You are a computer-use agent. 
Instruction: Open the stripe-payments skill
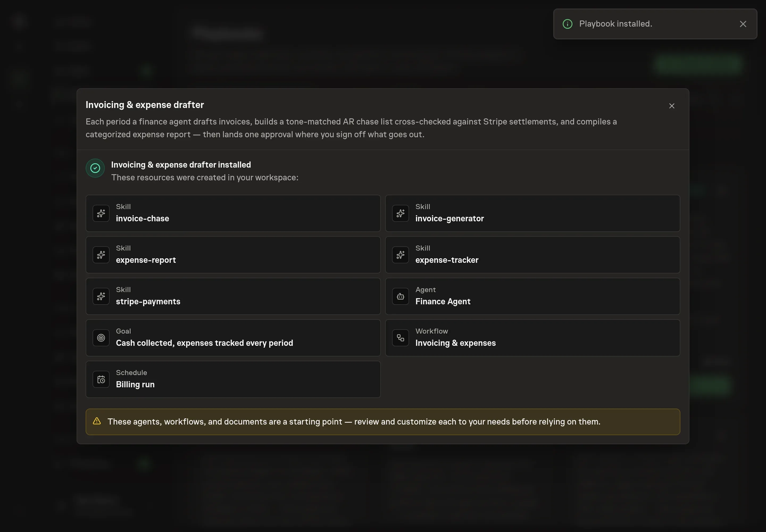click(x=233, y=296)
